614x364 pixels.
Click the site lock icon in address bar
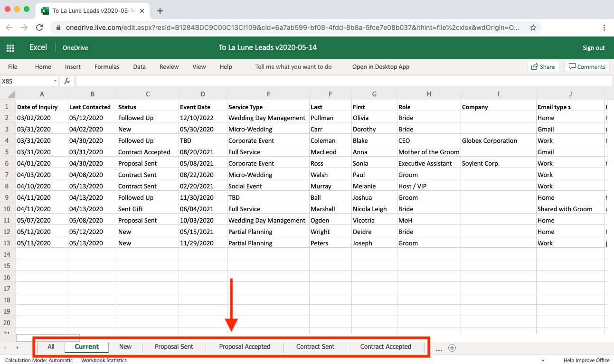tap(58, 28)
